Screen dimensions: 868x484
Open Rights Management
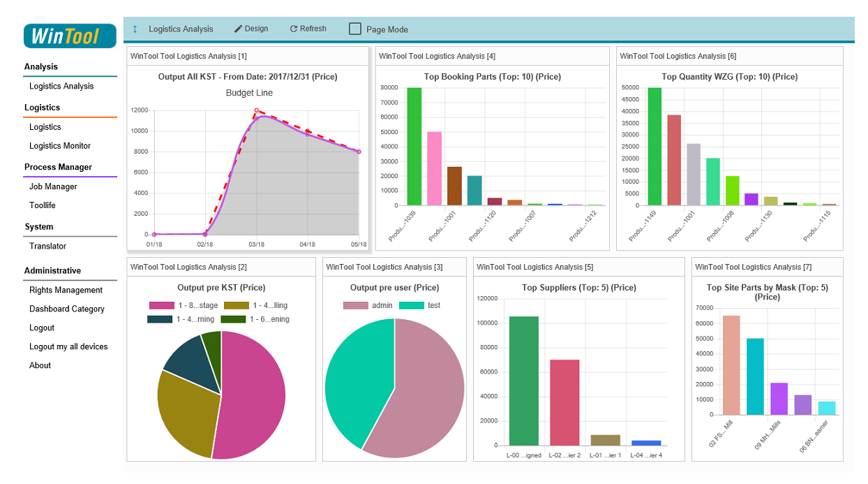[x=66, y=290]
